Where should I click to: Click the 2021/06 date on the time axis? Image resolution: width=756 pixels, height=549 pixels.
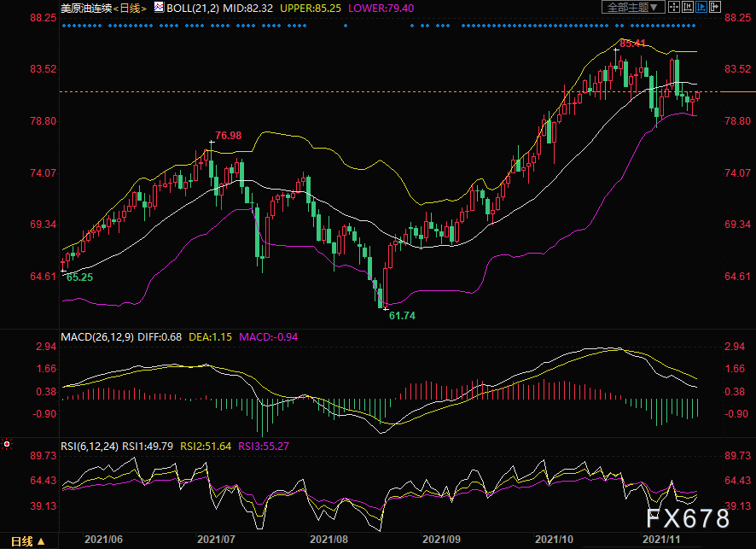(x=103, y=540)
